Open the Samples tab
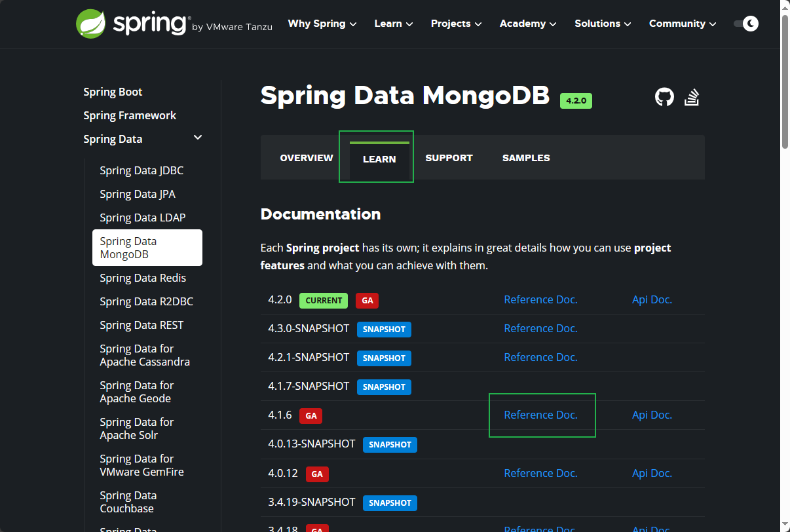This screenshot has width=790, height=532. tap(526, 158)
